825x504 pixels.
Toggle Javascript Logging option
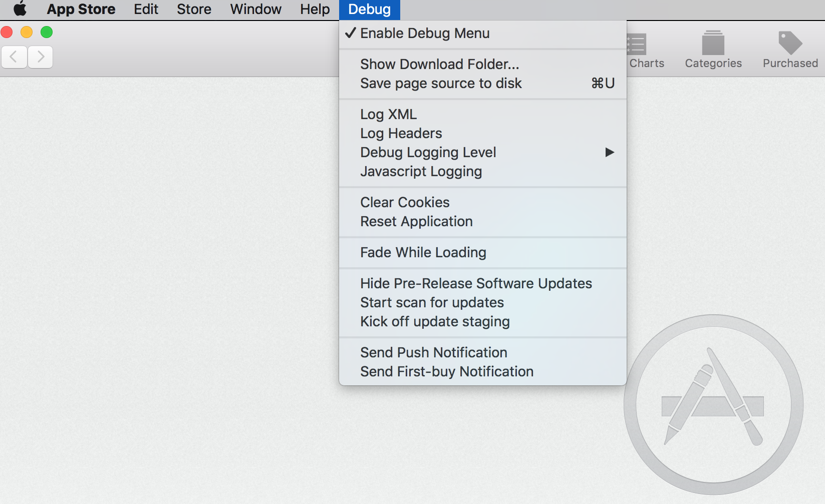[483, 171]
